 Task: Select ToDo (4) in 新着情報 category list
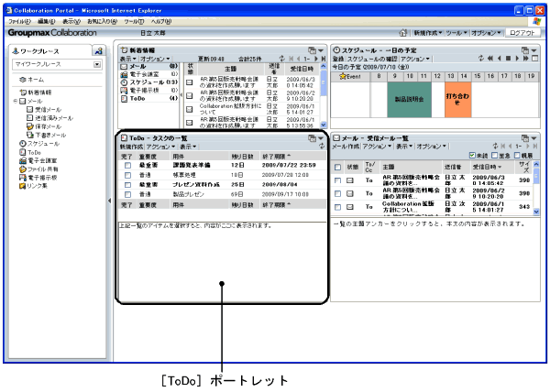pos(149,99)
